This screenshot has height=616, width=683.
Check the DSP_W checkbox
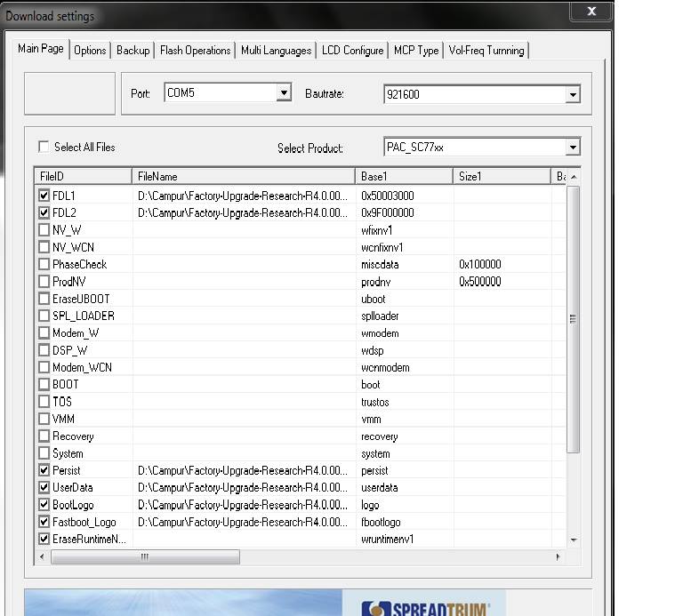[x=44, y=350]
